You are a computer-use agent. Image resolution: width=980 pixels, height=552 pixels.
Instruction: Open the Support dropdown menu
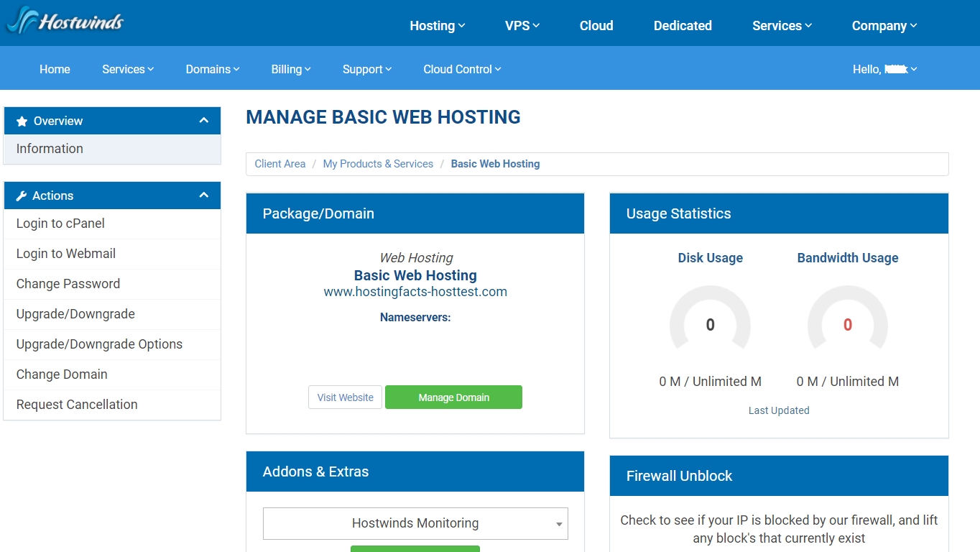point(367,70)
